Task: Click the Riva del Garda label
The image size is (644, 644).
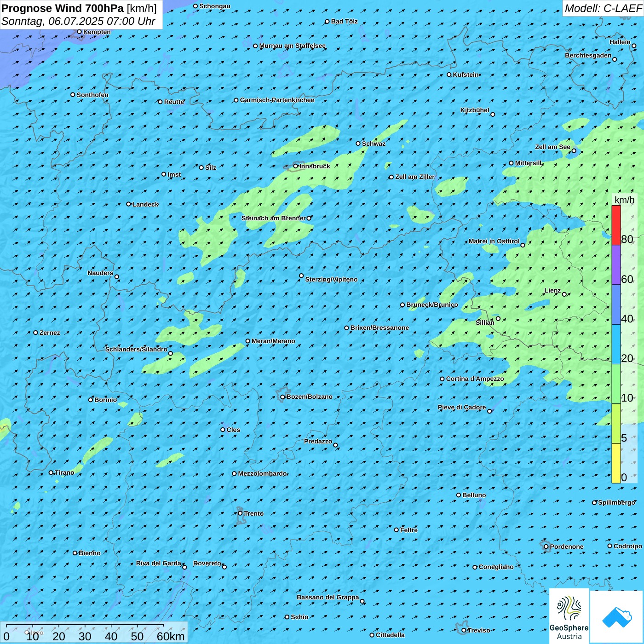Action: pos(159,563)
